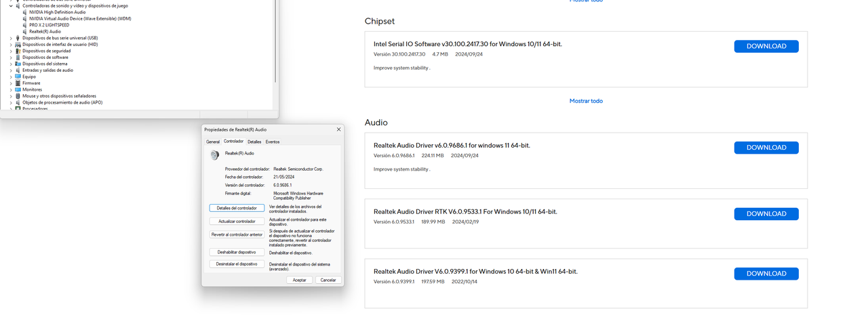This screenshot has height=317, width=868.
Task: Click the Device Manager vertical scrollbar
Action: [x=275, y=41]
